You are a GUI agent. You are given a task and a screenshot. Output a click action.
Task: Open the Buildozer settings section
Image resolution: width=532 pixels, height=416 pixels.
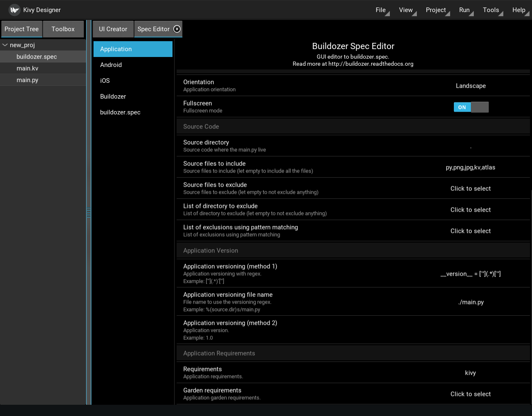pos(133,97)
